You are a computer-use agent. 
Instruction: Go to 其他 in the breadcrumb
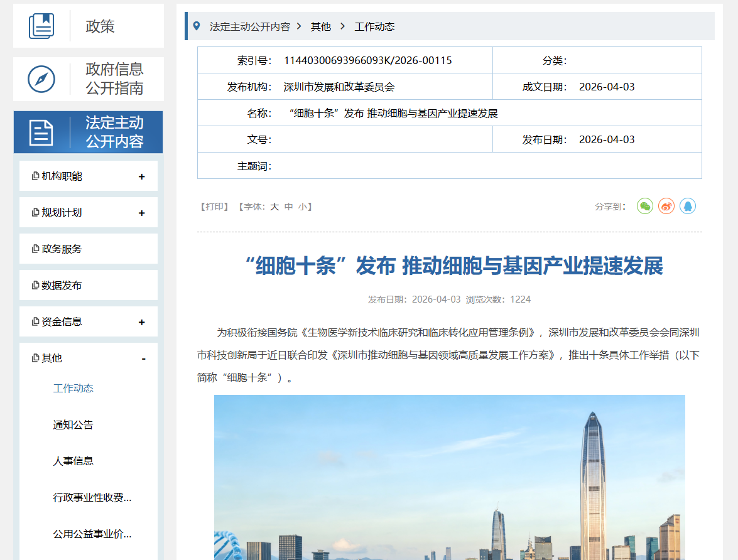pos(320,26)
